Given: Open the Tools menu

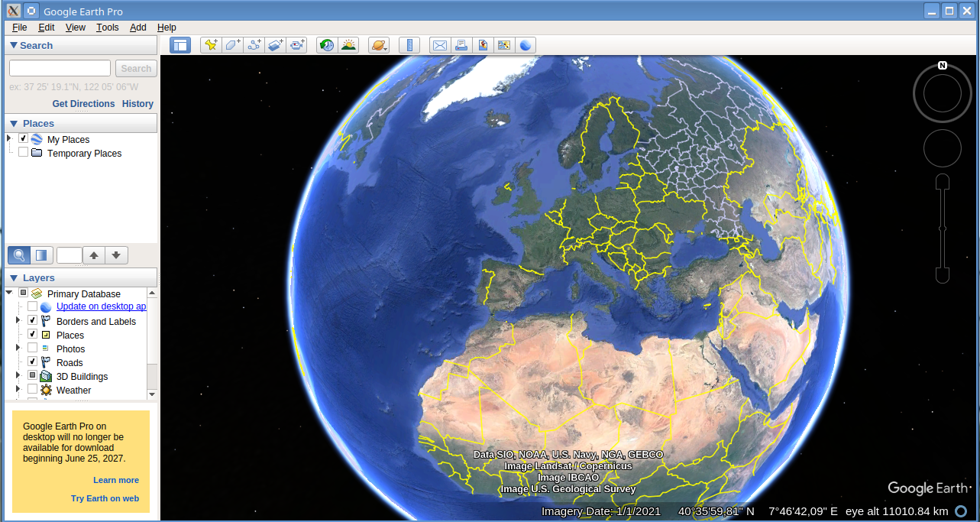Looking at the screenshot, I should click(x=108, y=28).
